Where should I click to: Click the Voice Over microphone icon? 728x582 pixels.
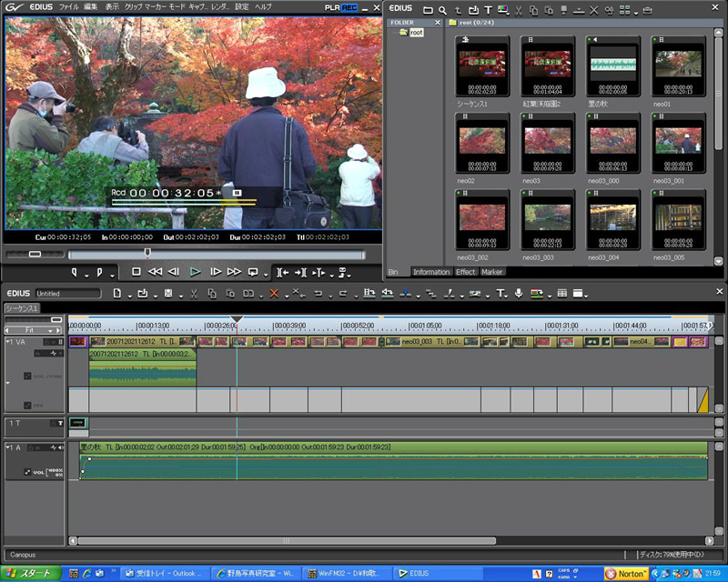519,294
